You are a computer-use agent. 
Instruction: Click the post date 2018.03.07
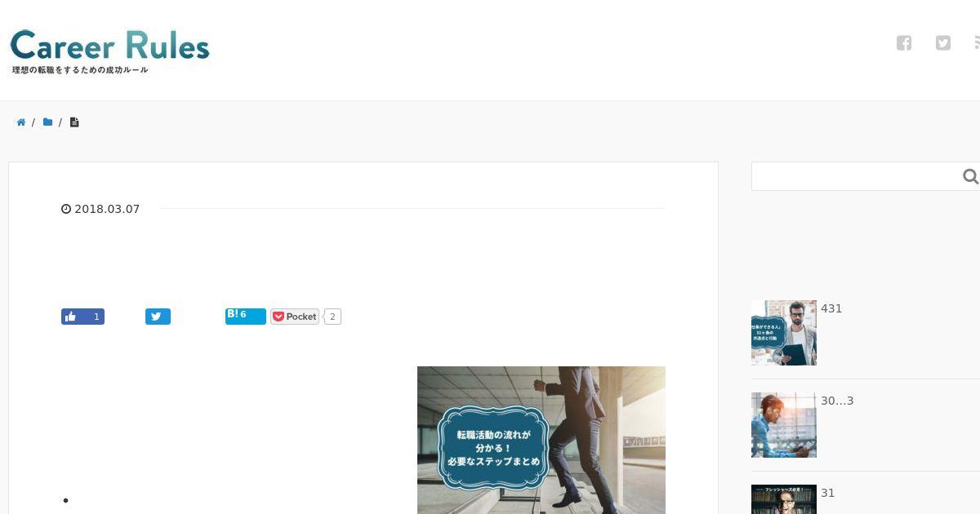pos(107,209)
